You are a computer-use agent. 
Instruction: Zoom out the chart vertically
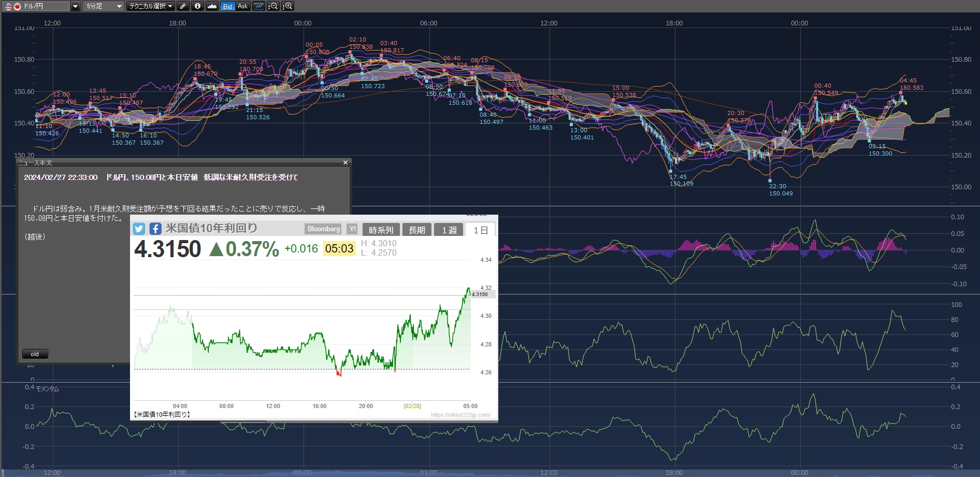tap(273, 6)
